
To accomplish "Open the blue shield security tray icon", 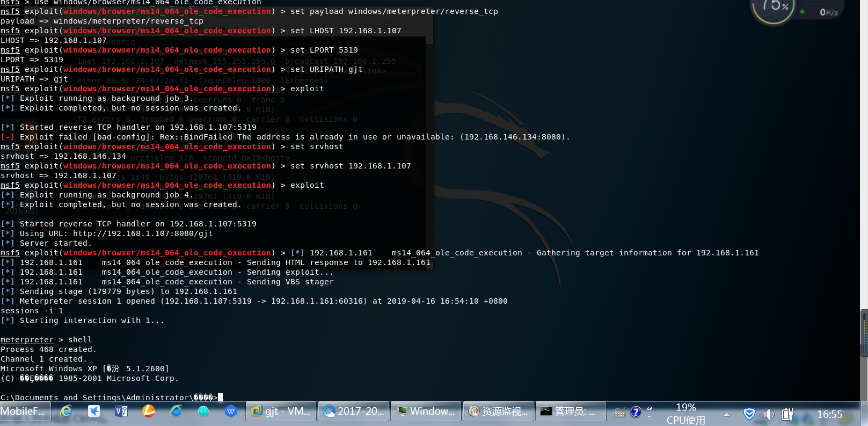I will 749,414.
